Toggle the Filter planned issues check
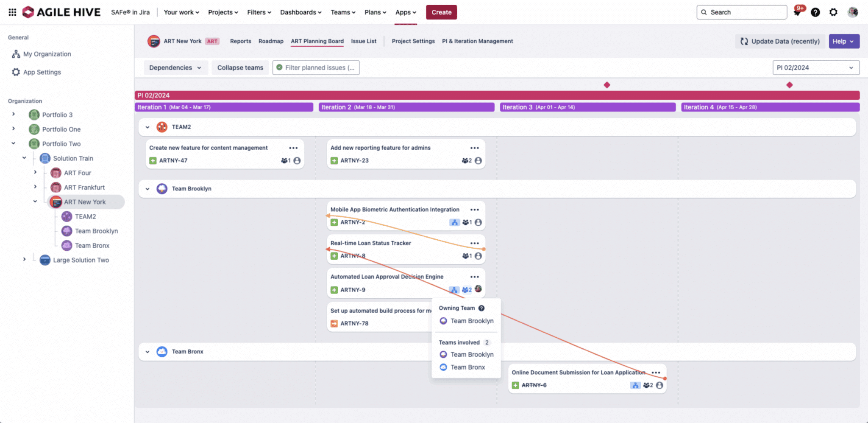This screenshot has width=868, height=423. pyautogui.click(x=279, y=67)
